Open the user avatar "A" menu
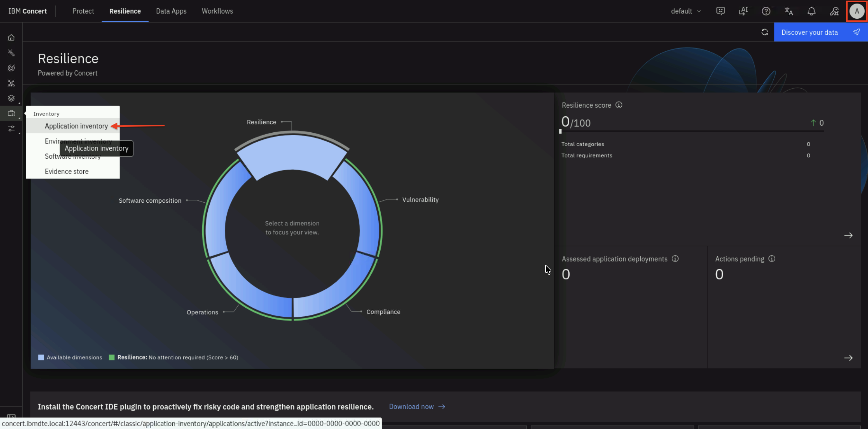868x429 pixels. [857, 11]
